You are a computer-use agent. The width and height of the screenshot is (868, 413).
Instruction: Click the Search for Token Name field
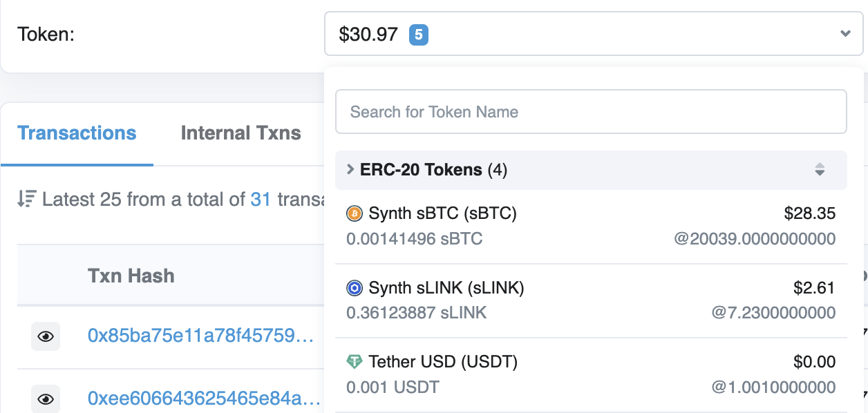point(591,111)
